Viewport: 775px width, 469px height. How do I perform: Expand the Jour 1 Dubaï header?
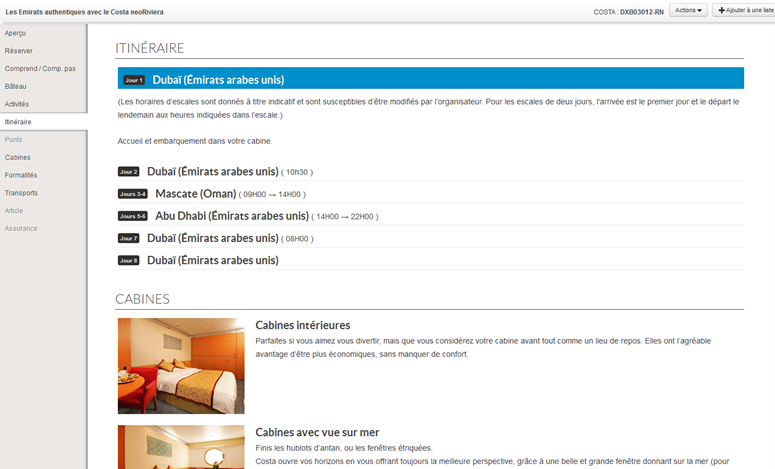point(218,80)
